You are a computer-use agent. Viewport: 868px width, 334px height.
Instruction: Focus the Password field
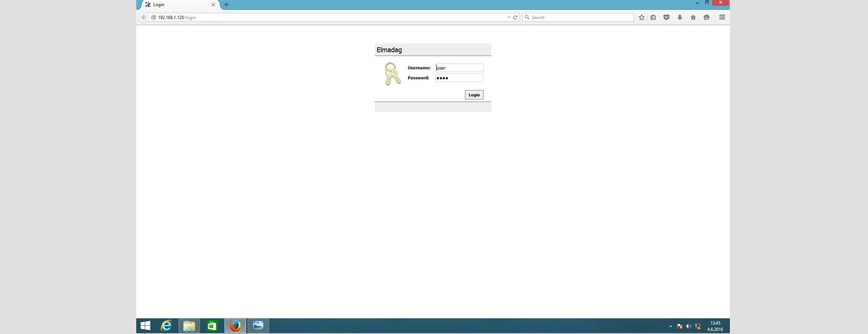click(x=459, y=78)
